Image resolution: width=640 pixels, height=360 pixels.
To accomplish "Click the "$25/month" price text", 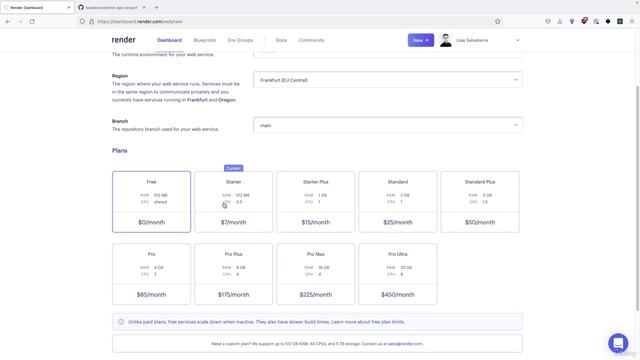I will 398,222.
